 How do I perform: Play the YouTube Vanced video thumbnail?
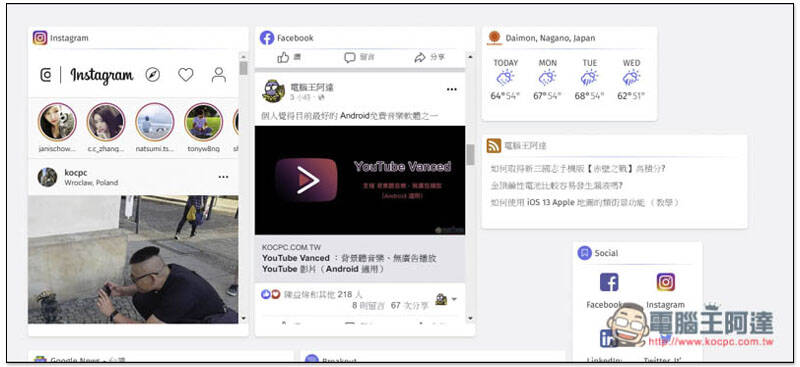[x=360, y=180]
